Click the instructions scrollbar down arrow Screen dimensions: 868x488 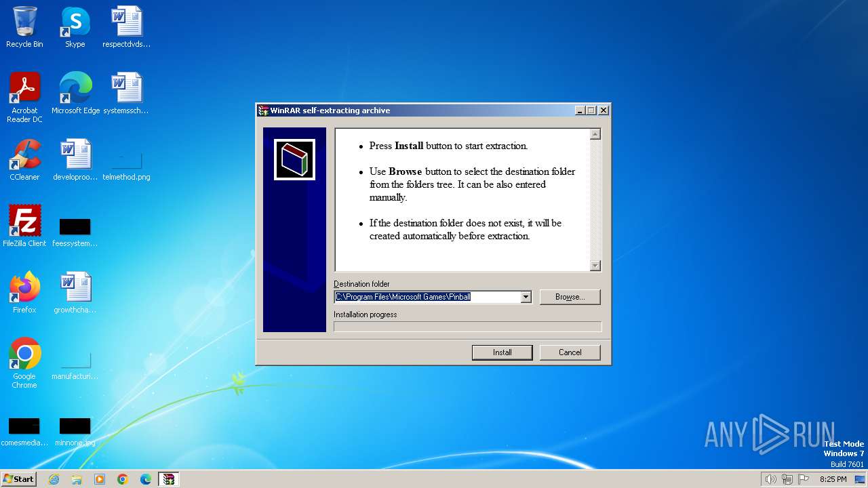595,266
